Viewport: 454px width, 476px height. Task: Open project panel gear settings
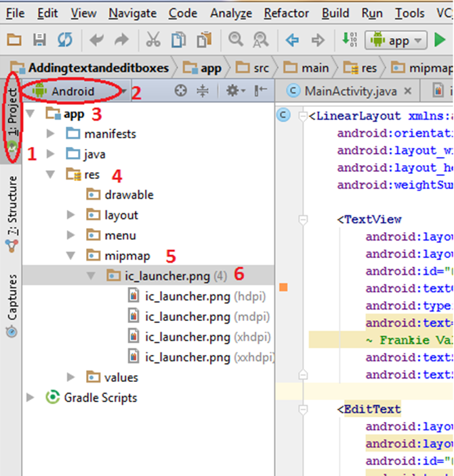(x=236, y=91)
